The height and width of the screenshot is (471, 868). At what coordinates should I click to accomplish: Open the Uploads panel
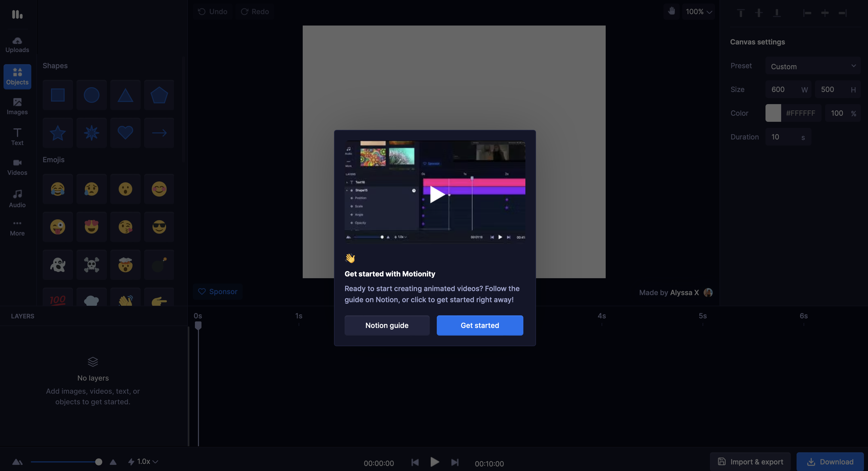click(x=17, y=45)
